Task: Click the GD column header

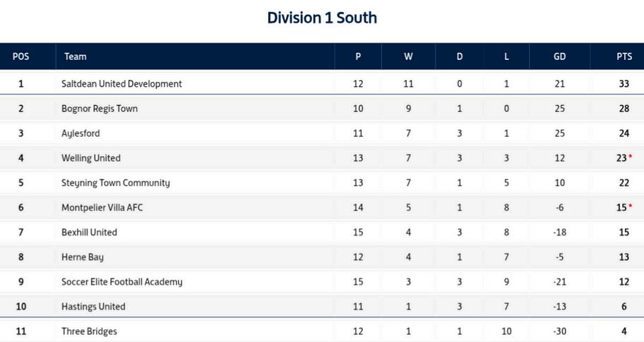Action: [x=559, y=56]
